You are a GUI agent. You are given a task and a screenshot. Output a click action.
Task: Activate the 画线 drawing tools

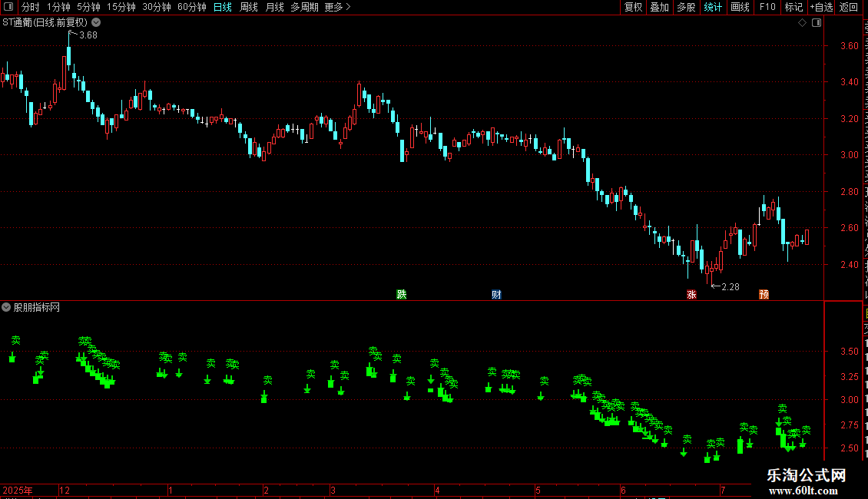(740, 7)
